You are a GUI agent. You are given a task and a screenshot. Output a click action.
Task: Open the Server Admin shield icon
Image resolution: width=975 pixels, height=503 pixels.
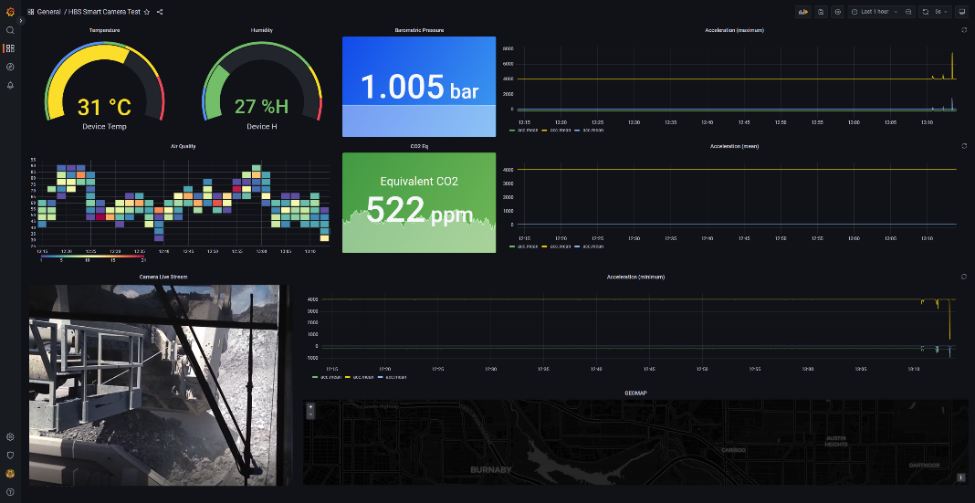(x=10, y=455)
